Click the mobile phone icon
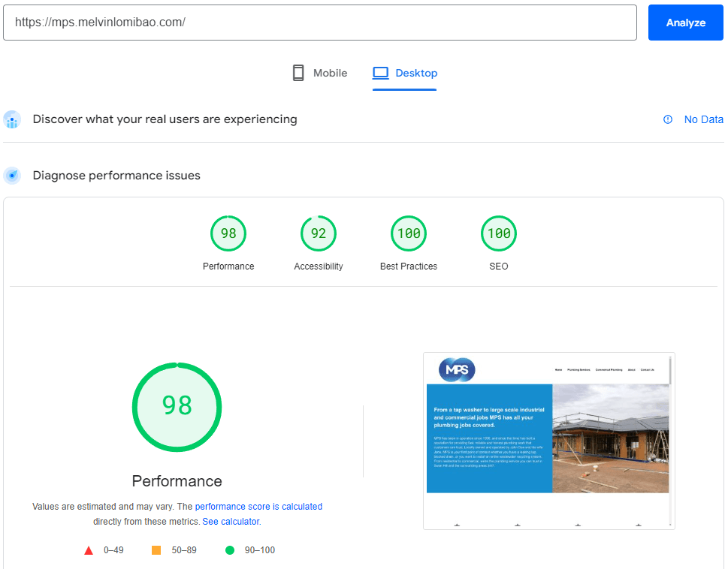Screen dimensions: 728x569 298,73
